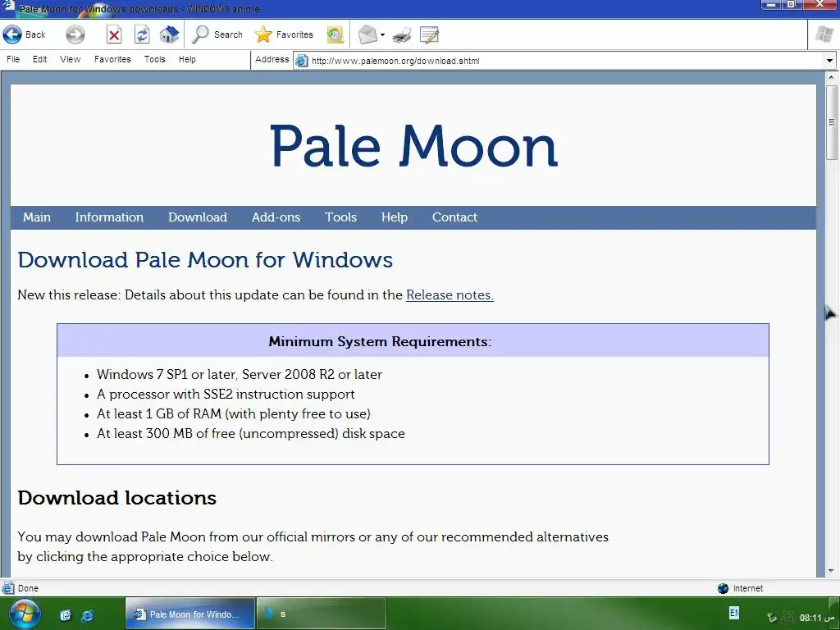840x630 pixels.
Task: Click the page icon in address bar
Action: pyautogui.click(x=302, y=61)
